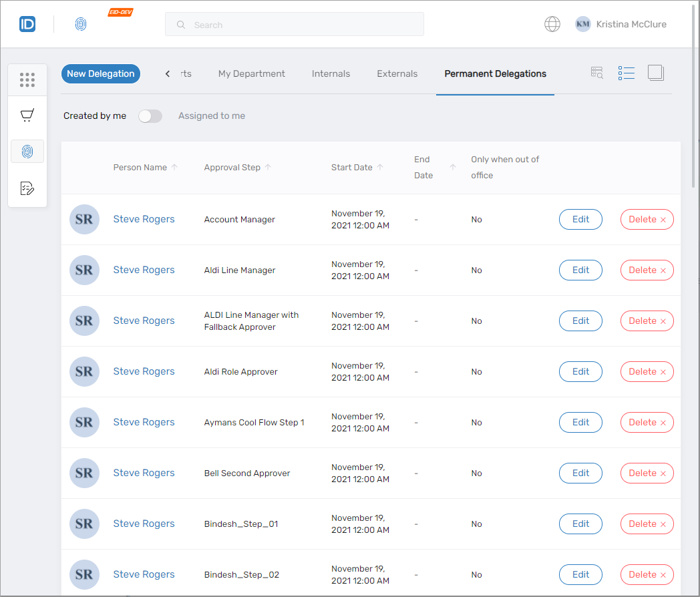Toggle Created by me / Assigned to me switch

point(150,116)
